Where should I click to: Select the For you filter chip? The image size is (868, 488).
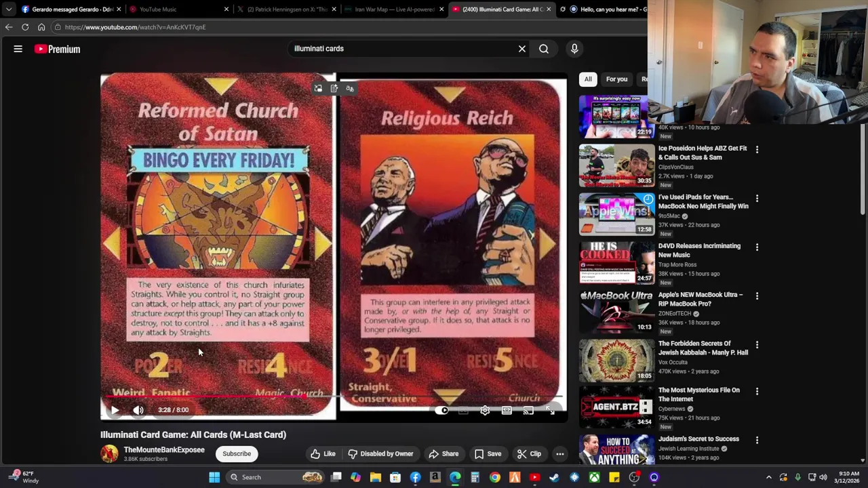pyautogui.click(x=616, y=79)
